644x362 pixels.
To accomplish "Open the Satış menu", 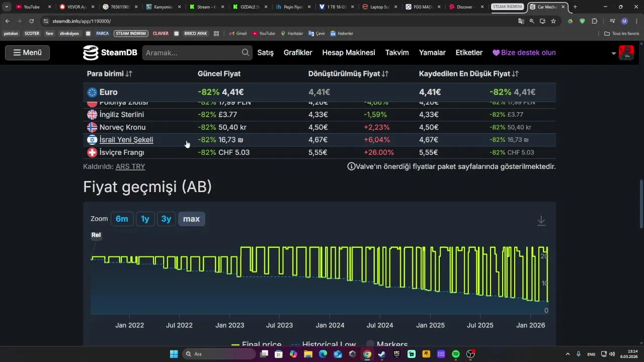I will click(266, 53).
